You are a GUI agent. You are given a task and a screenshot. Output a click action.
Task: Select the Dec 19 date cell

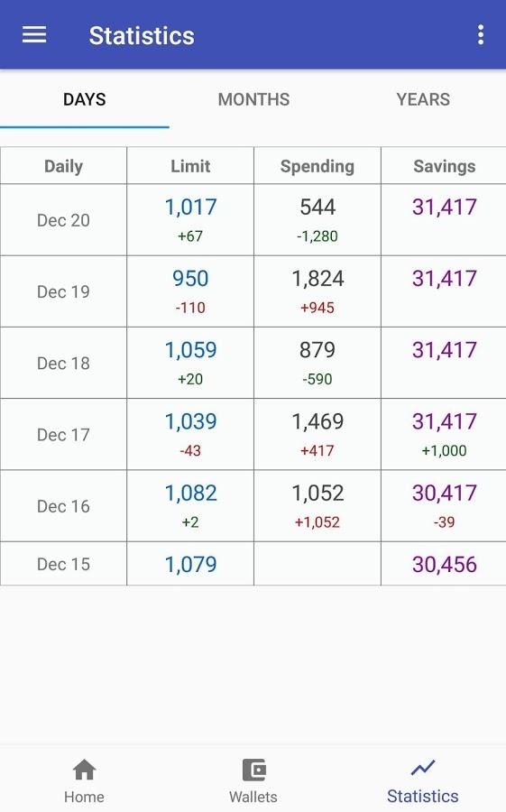pyautogui.click(x=63, y=291)
